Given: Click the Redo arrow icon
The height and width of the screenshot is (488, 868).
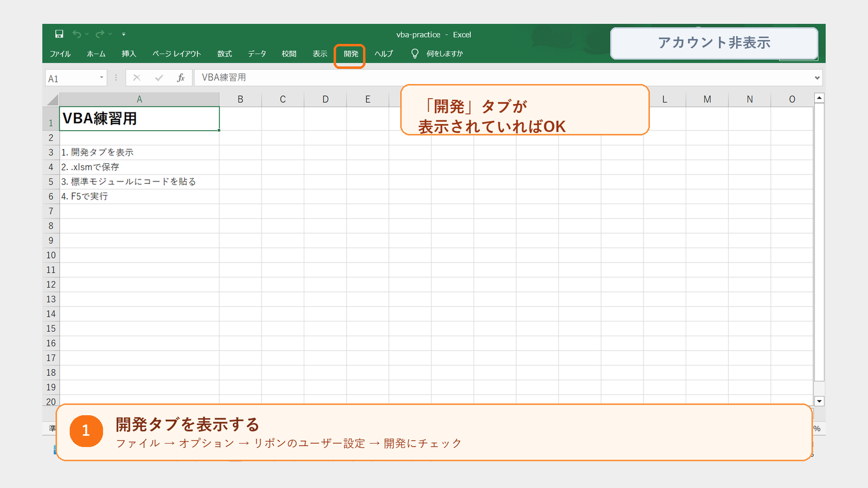Looking at the screenshot, I should (x=100, y=34).
